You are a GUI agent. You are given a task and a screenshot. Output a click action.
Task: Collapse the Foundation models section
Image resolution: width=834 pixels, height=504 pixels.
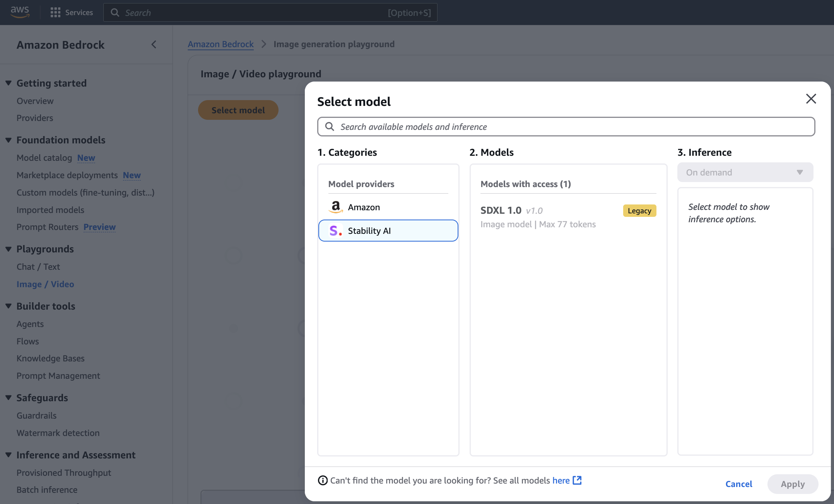pos(9,140)
